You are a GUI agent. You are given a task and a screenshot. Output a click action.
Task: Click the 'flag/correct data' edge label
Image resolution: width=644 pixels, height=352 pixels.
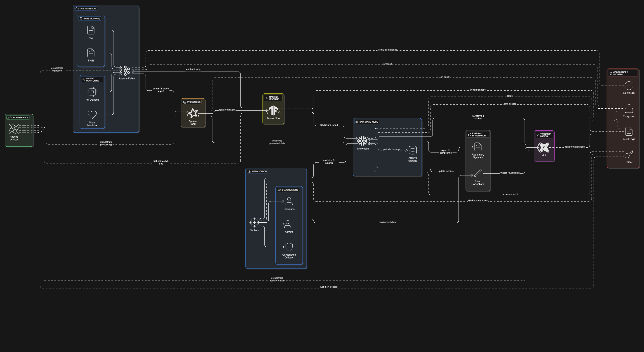pos(387,222)
